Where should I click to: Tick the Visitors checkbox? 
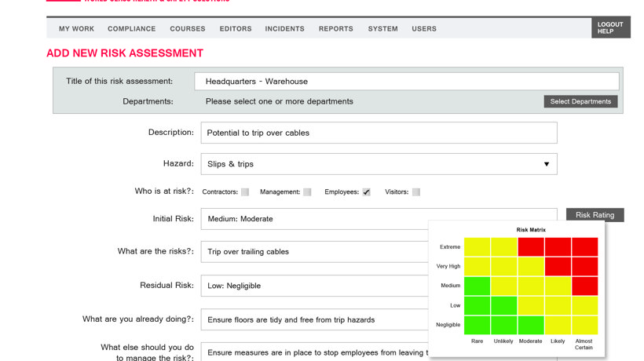click(x=416, y=192)
